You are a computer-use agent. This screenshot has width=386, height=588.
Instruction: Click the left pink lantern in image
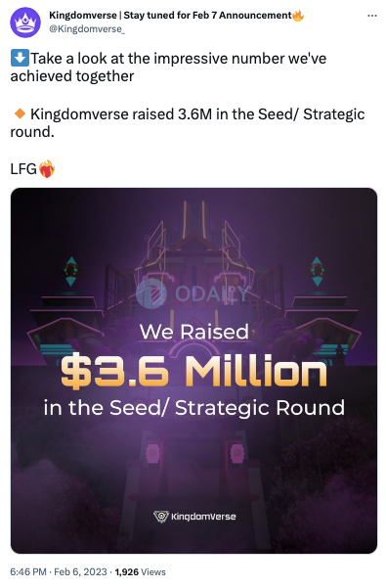coord(152,453)
